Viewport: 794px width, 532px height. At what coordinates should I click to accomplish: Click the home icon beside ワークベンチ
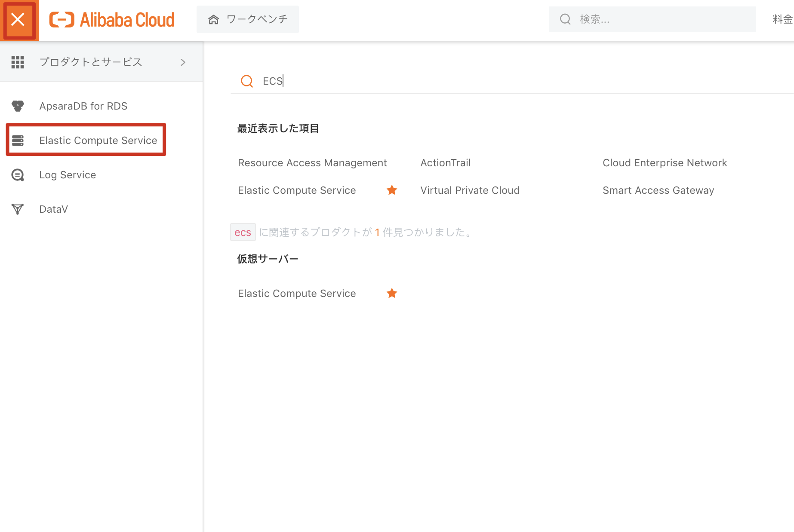point(214,19)
